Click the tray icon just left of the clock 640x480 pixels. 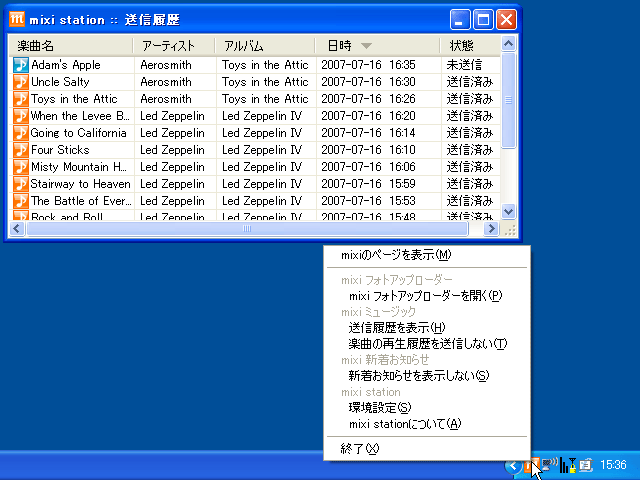586,465
